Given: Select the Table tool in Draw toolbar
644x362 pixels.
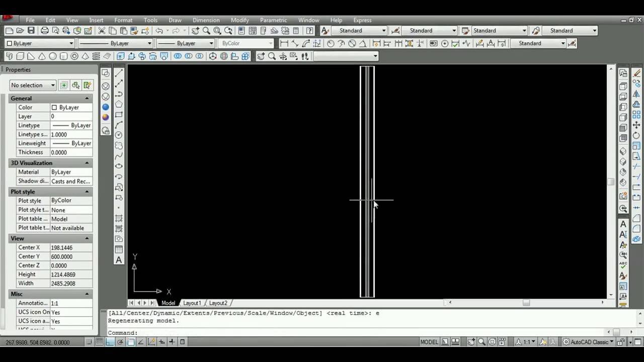Looking at the screenshot, I should pos(119,249).
